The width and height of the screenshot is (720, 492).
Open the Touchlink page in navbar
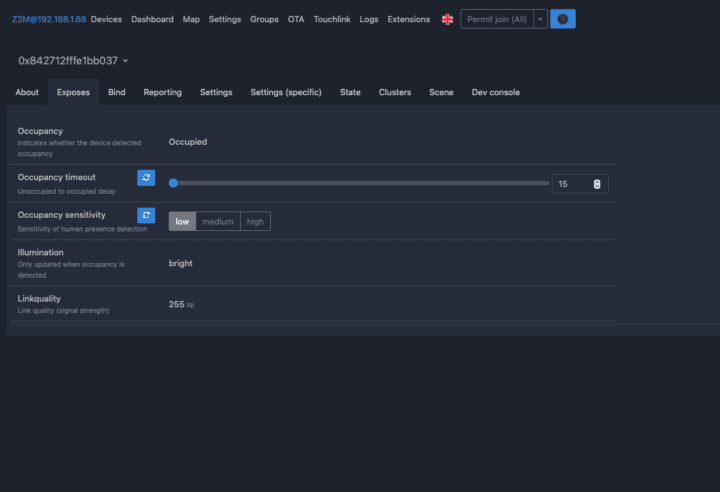pyautogui.click(x=331, y=19)
